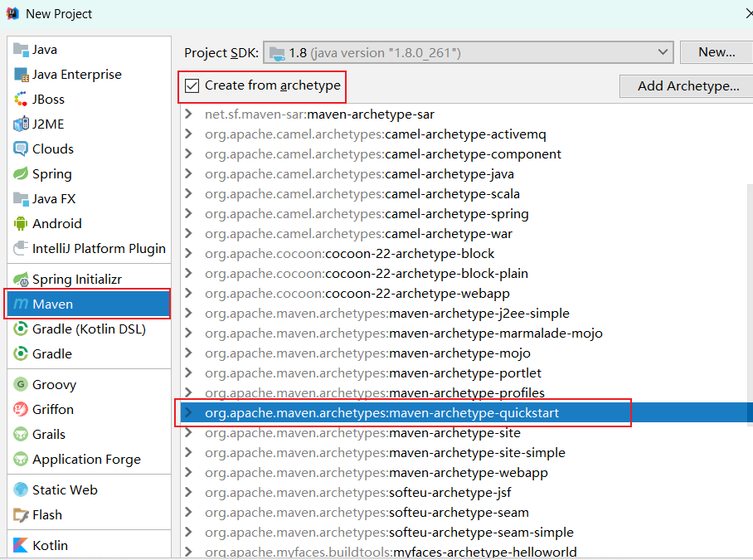753x560 pixels.
Task: Click the Gradle (Kotlin DSL) icon
Action: [x=21, y=329]
